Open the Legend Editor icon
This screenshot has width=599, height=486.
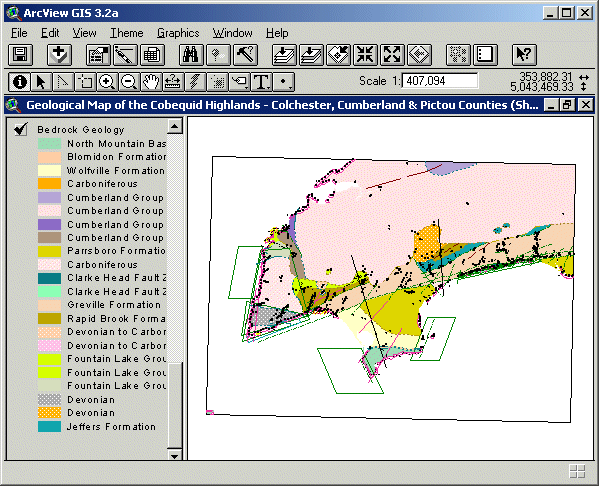click(125, 55)
